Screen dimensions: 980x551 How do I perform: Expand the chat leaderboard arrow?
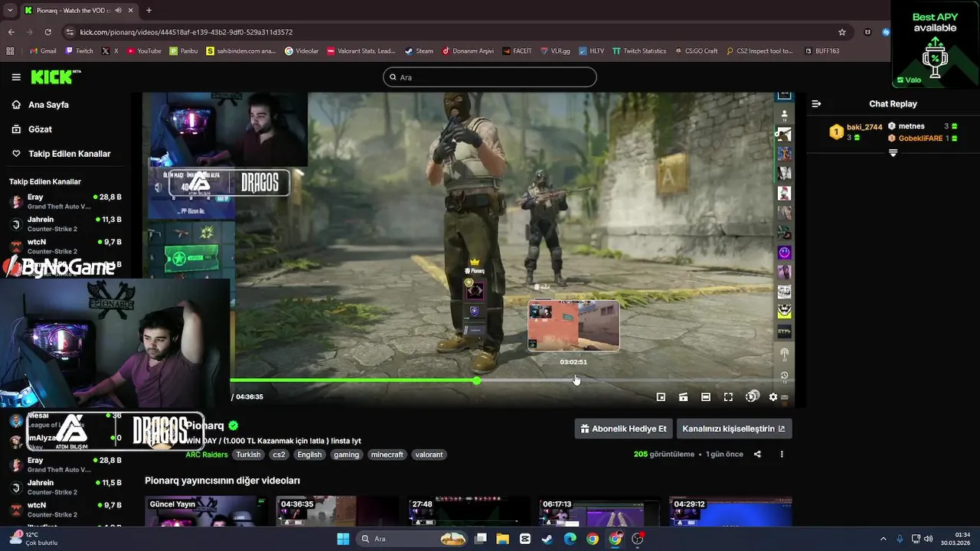point(893,153)
